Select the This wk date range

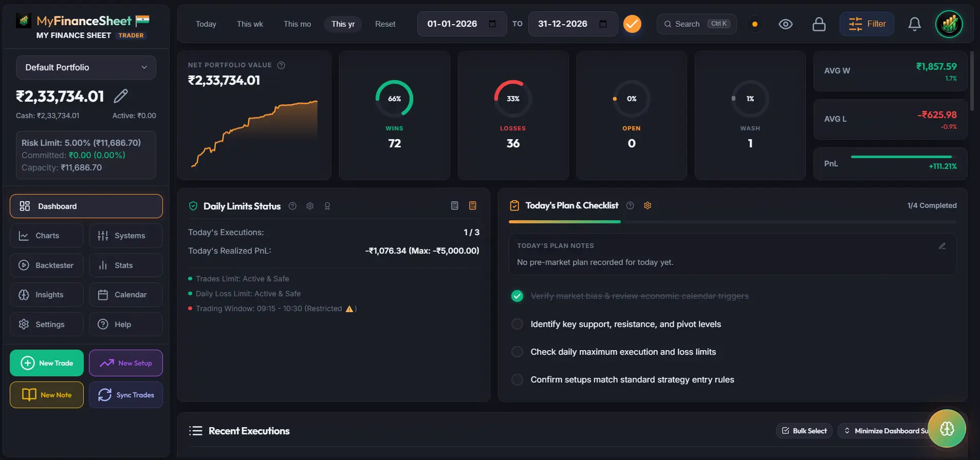coord(250,24)
